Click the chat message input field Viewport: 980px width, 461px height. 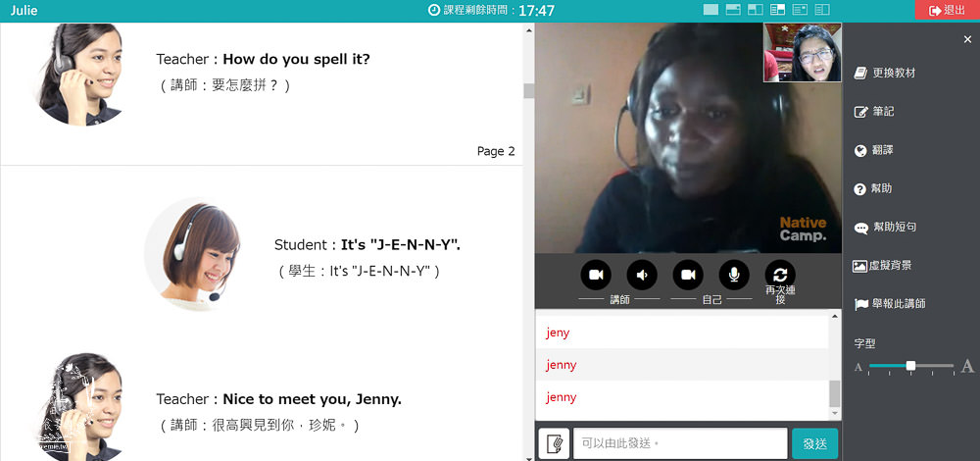point(679,443)
